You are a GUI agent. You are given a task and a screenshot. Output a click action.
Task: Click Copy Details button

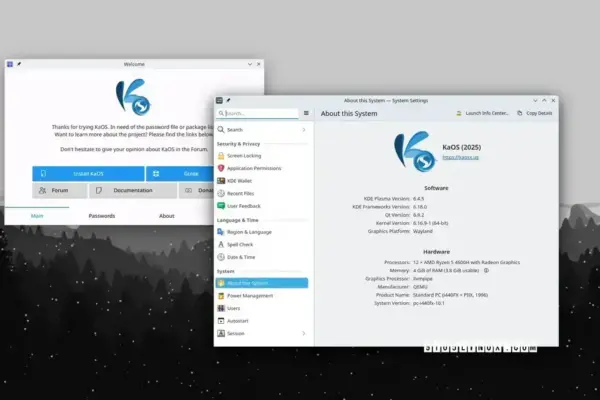point(535,113)
